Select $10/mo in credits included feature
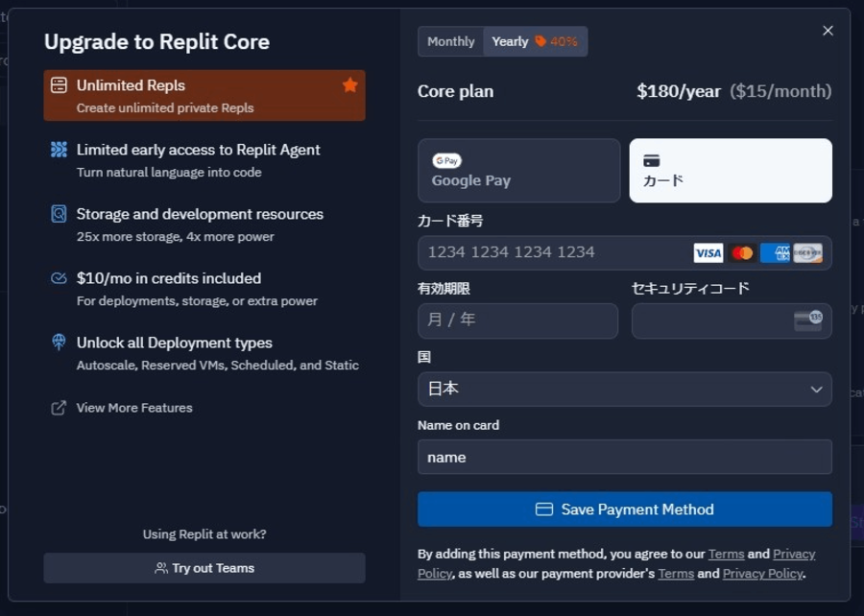Screen dimensions: 864x616 [x=204, y=289]
